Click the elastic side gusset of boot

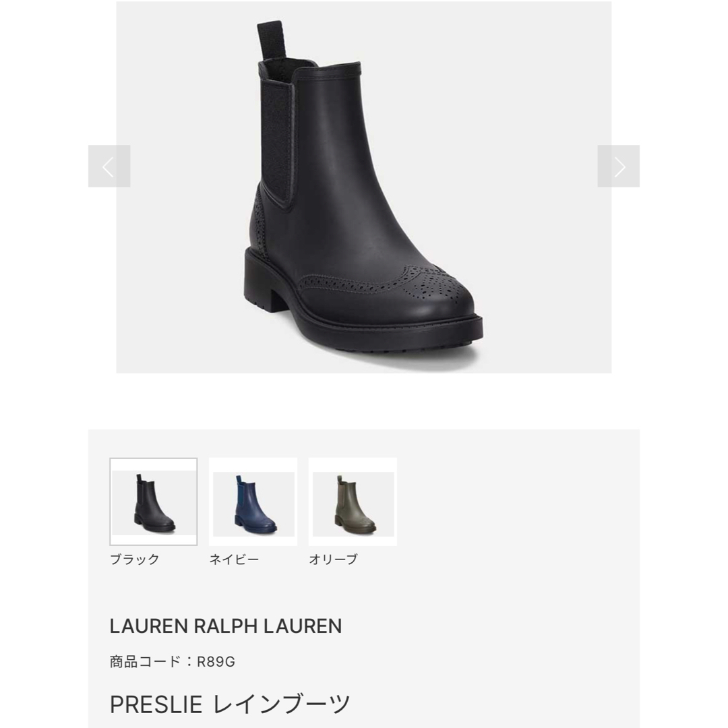coord(277,140)
